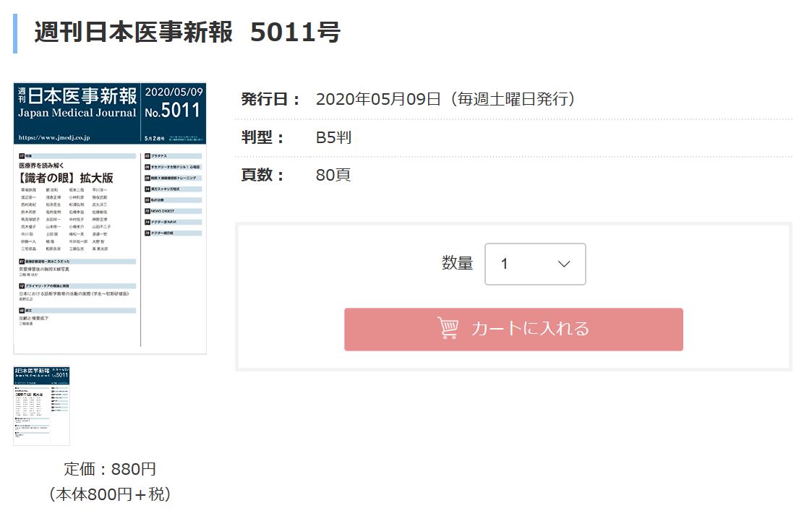
Task: Click the 週刊日本医事新報 5011号 page heading
Action: pos(187,33)
